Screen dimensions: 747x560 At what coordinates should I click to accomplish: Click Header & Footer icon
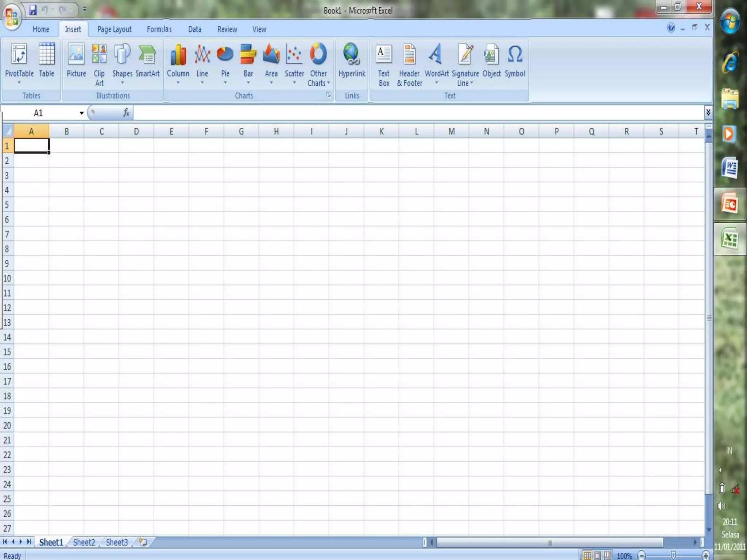pyautogui.click(x=409, y=64)
